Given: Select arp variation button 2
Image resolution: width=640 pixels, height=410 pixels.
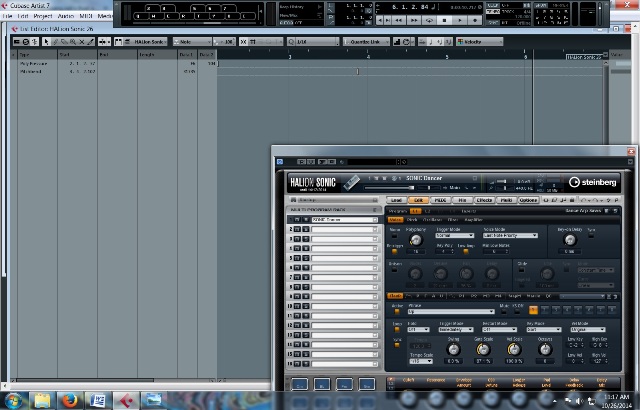Looking at the screenshot, I should pos(544,310).
